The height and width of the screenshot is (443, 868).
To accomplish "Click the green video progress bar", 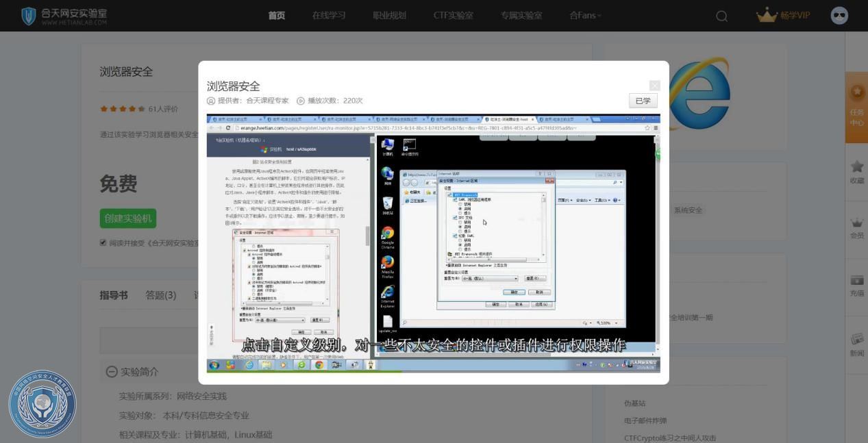I will [304, 372].
